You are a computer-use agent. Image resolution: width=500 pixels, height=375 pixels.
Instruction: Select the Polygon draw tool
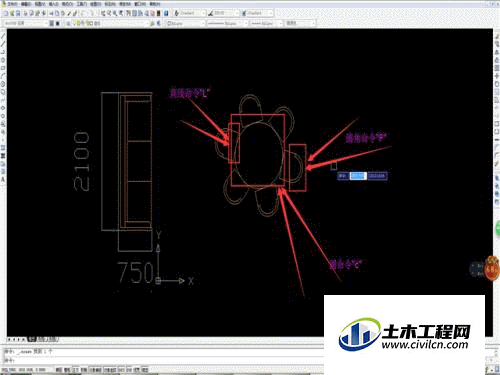click(3, 60)
